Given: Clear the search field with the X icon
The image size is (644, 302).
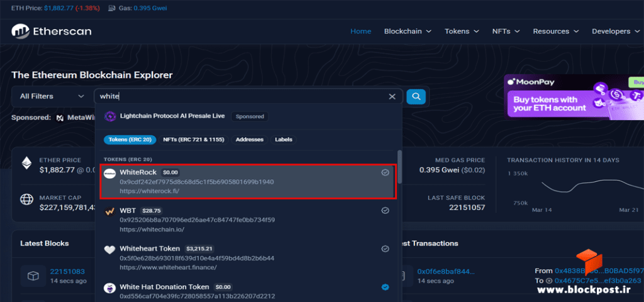Looking at the screenshot, I should [x=392, y=96].
